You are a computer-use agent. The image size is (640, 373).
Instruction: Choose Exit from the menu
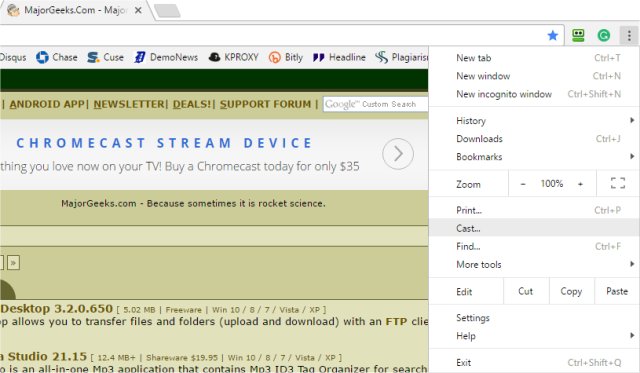point(534,362)
